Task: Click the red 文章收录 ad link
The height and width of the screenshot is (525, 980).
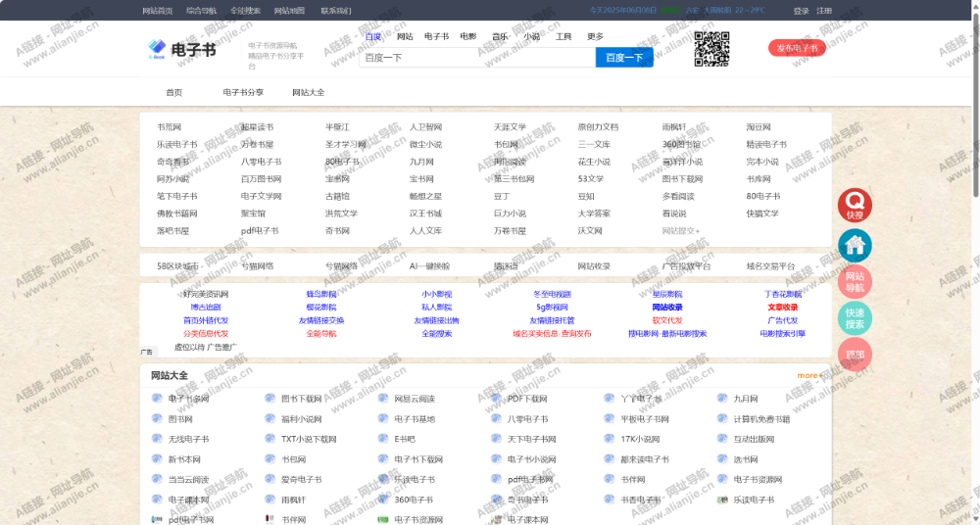Action: tap(782, 307)
